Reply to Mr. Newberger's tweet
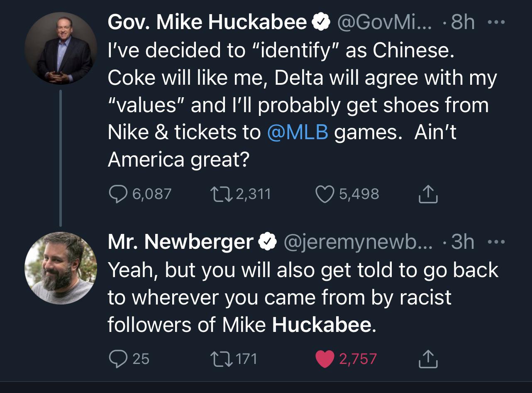The image size is (532, 393). click(118, 359)
